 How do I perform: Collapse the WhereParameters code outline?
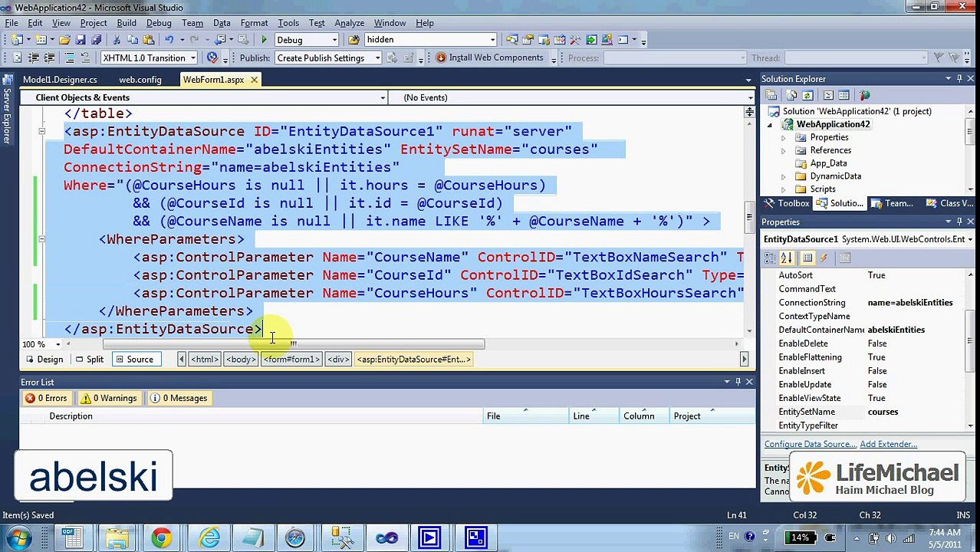(x=42, y=239)
